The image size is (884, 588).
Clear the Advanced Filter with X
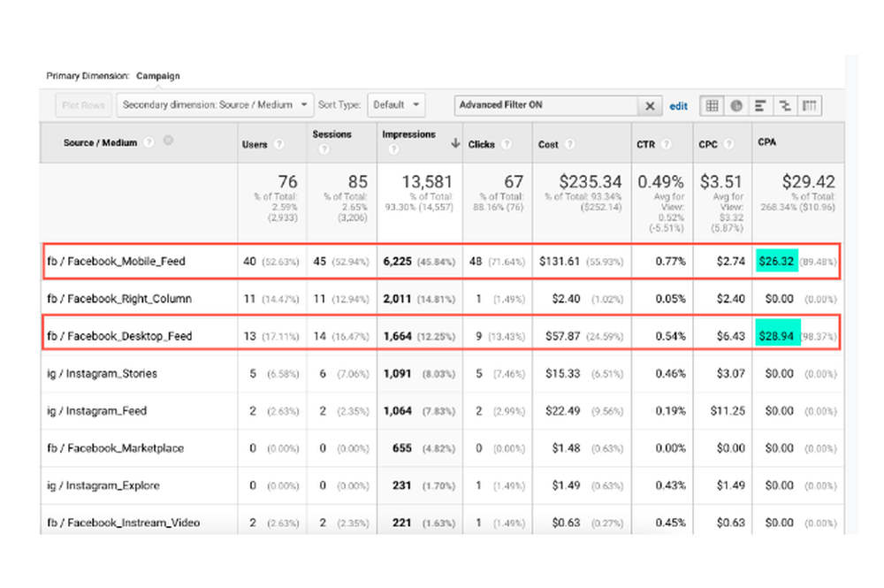(650, 105)
